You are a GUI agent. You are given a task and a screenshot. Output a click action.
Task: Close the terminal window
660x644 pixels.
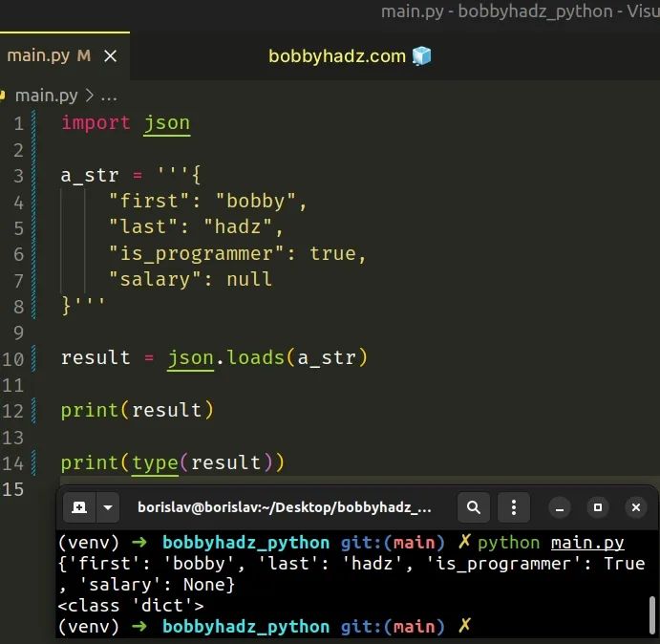point(636,507)
